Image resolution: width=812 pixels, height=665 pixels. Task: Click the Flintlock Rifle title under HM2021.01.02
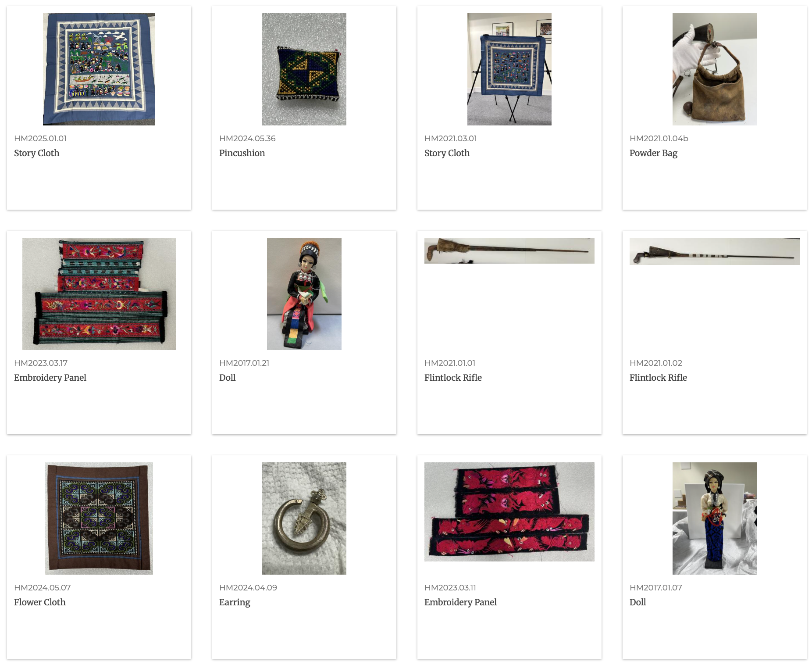658,378
